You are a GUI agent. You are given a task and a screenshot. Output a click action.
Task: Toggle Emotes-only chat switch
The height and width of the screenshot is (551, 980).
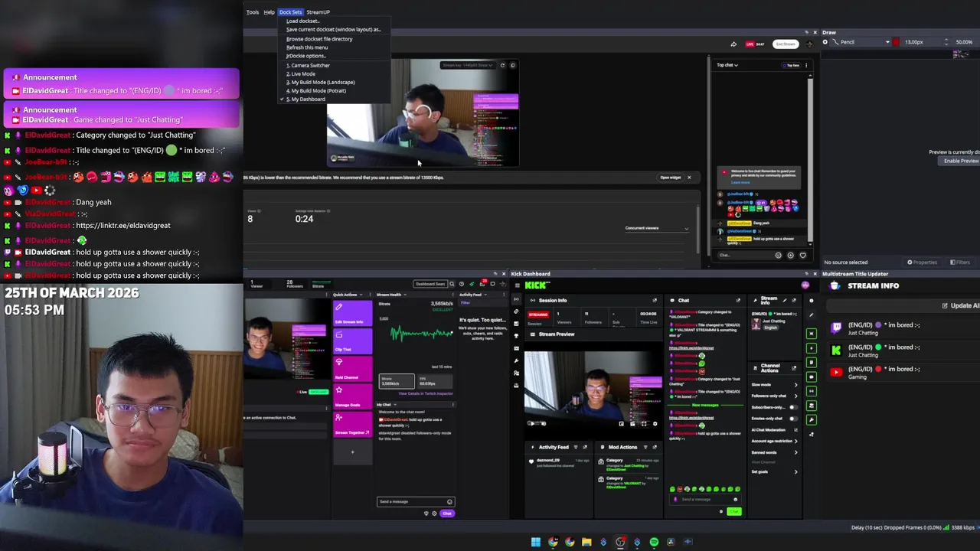point(792,419)
